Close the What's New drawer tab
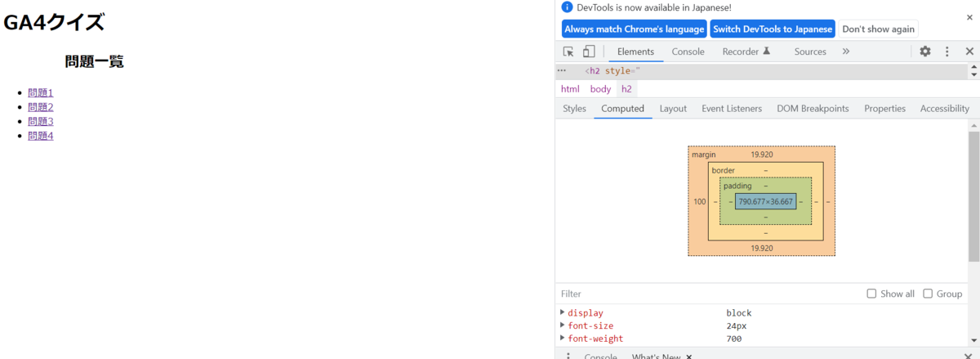Image resolution: width=980 pixels, height=359 pixels. tap(689, 357)
